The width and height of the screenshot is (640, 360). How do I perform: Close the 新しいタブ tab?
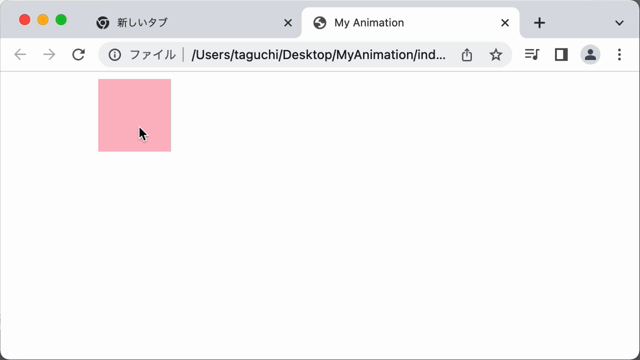pyautogui.click(x=288, y=23)
